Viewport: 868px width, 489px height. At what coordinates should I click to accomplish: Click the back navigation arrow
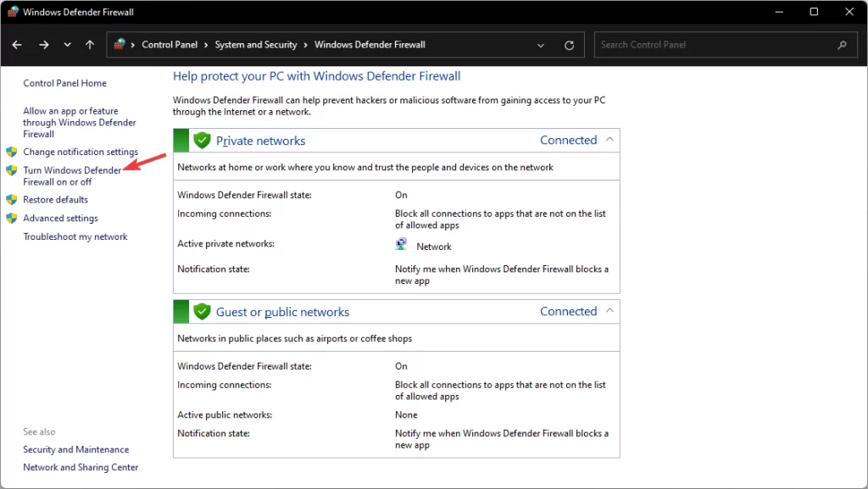pyautogui.click(x=17, y=44)
